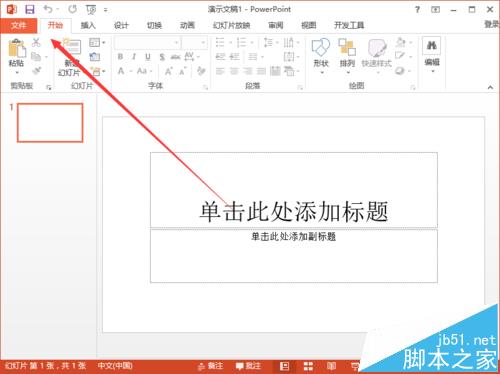Collapse the ribbon with the chevron

(x=490, y=87)
